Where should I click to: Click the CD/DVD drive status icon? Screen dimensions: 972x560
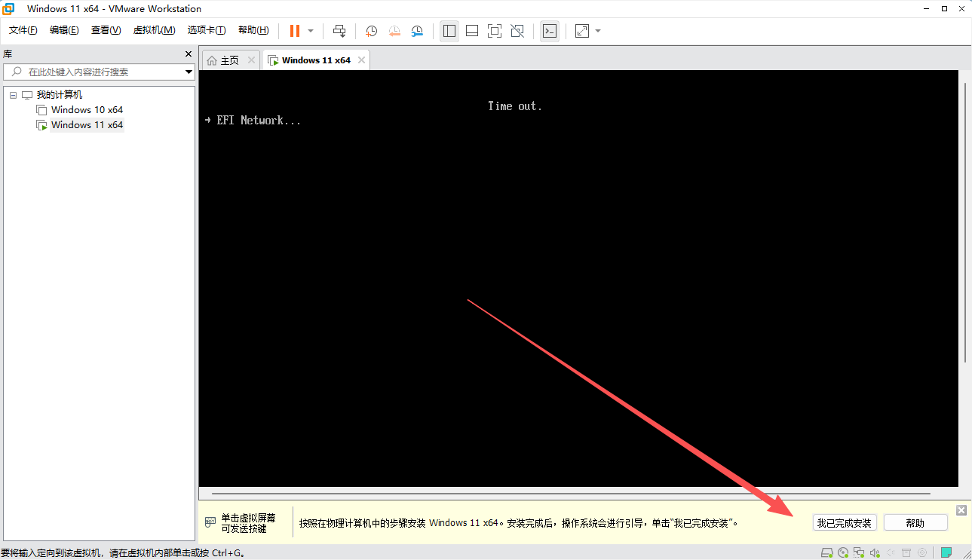click(x=844, y=552)
